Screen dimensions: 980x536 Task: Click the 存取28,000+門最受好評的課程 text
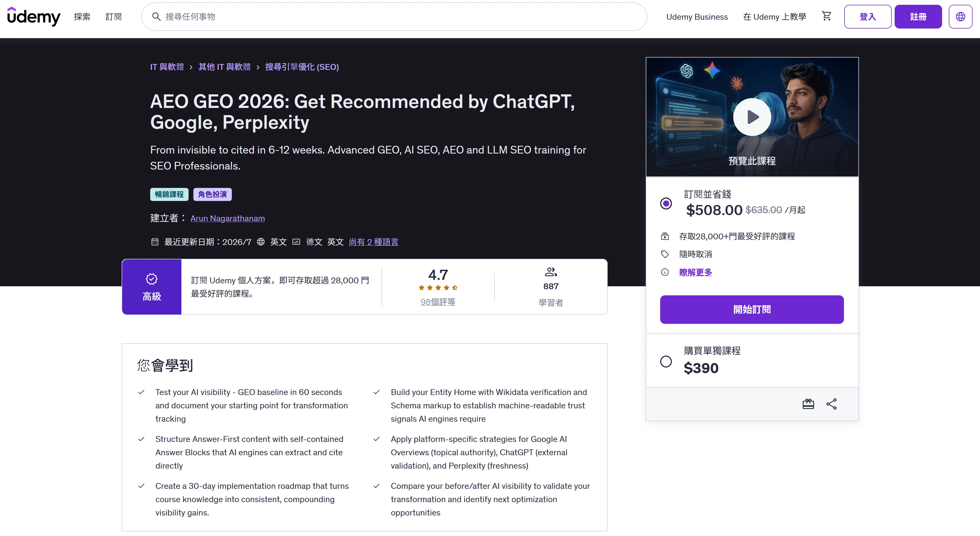pos(737,236)
